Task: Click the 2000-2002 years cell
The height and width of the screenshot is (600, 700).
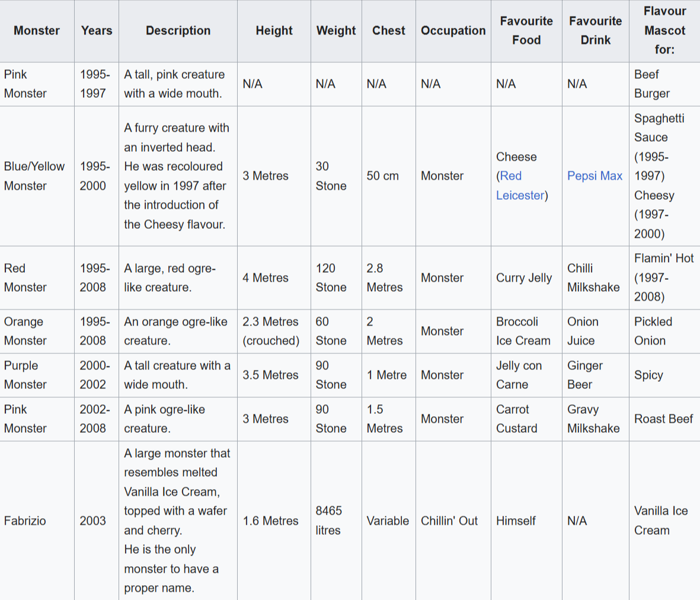Action: click(97, 375)
